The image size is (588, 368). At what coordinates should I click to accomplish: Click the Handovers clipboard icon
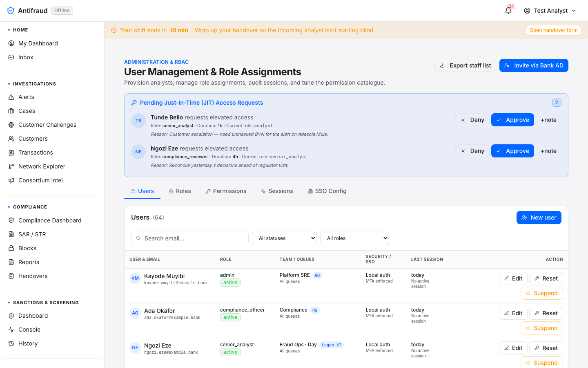[11, 276]
